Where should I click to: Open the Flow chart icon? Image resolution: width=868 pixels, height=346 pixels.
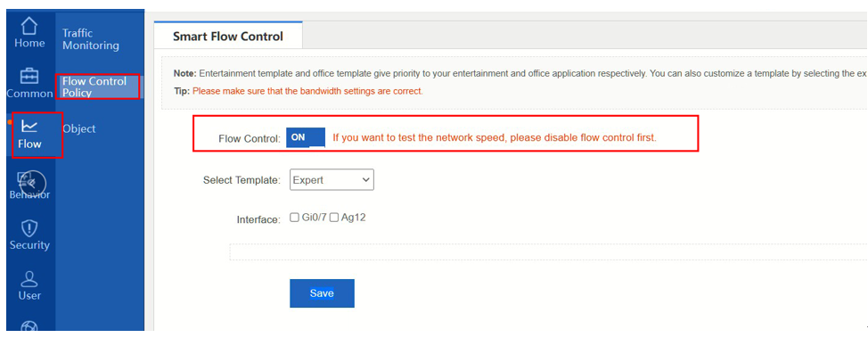point(29,127)
